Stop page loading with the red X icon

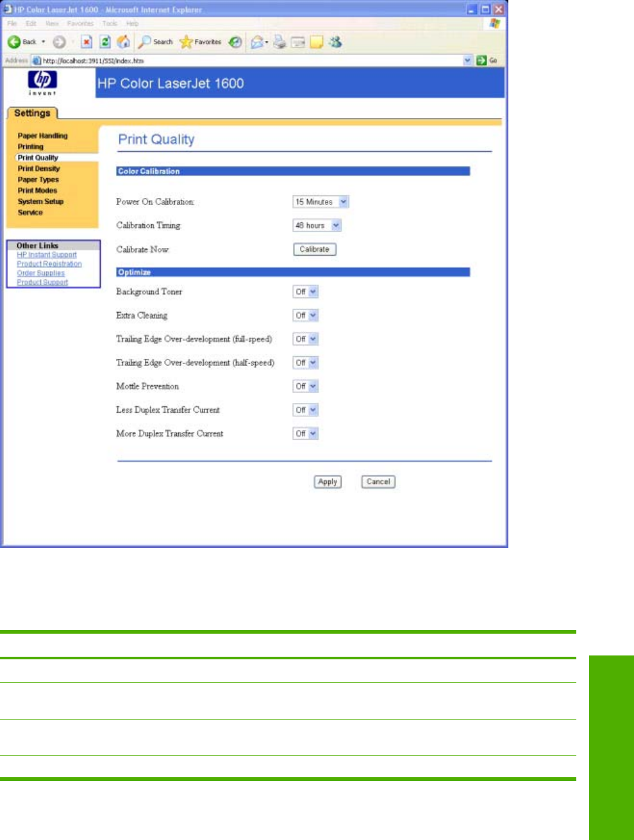point(87,42)
